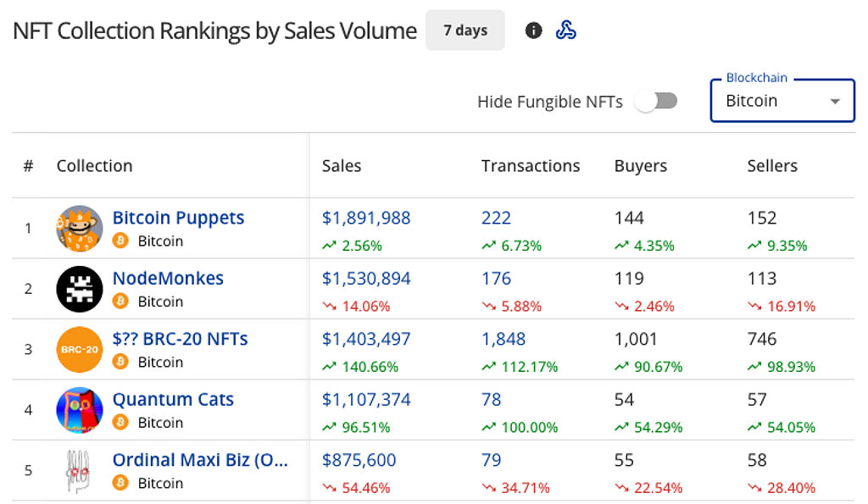Sort table by Transactions column header

point(531,166)
